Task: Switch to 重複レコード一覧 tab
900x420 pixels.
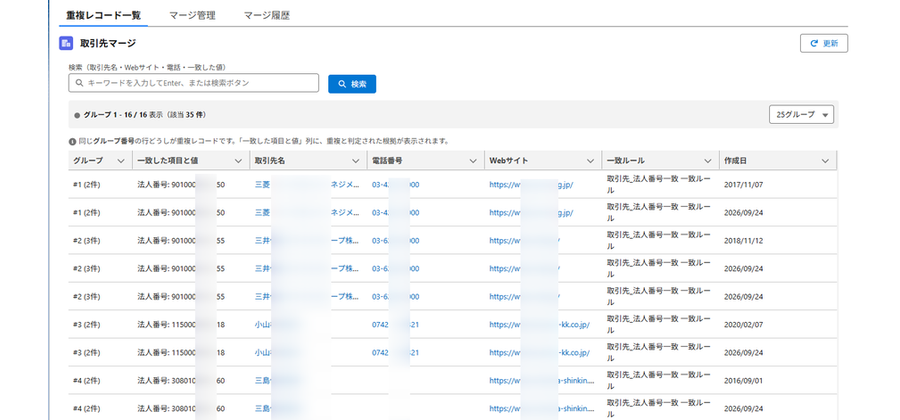Action: tap(103, 15)
